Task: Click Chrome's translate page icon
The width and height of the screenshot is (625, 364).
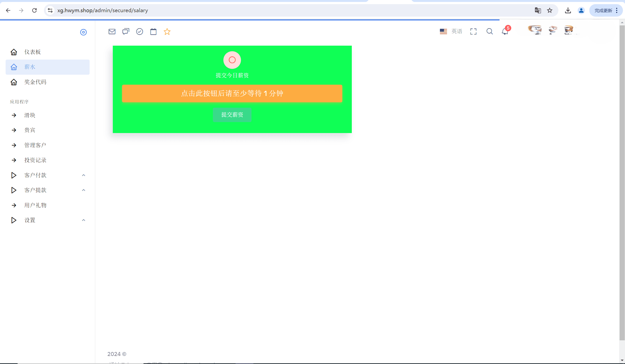Action: [538, 10]
